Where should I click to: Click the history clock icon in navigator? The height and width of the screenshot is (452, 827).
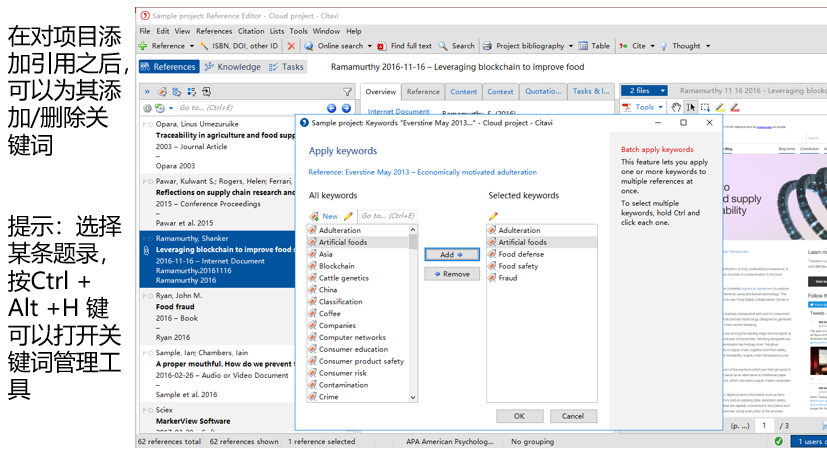click(159, 108)
